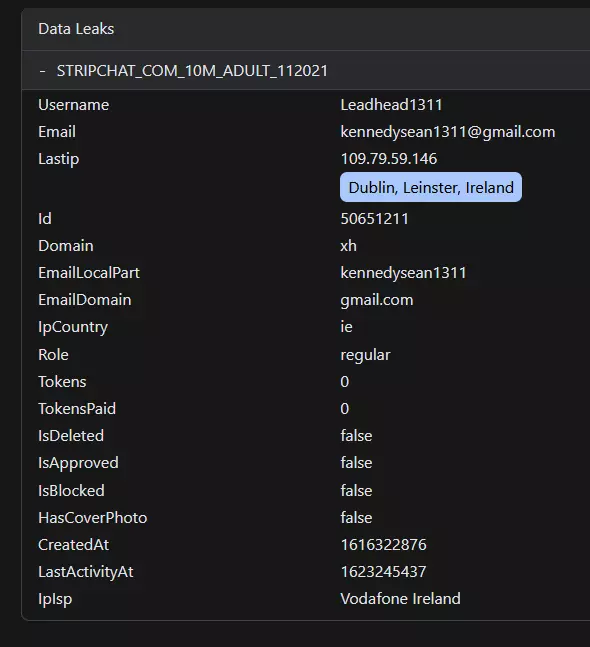The image size is (590, 647).
Task: Click the Role value regular
Action: point(365,355)
